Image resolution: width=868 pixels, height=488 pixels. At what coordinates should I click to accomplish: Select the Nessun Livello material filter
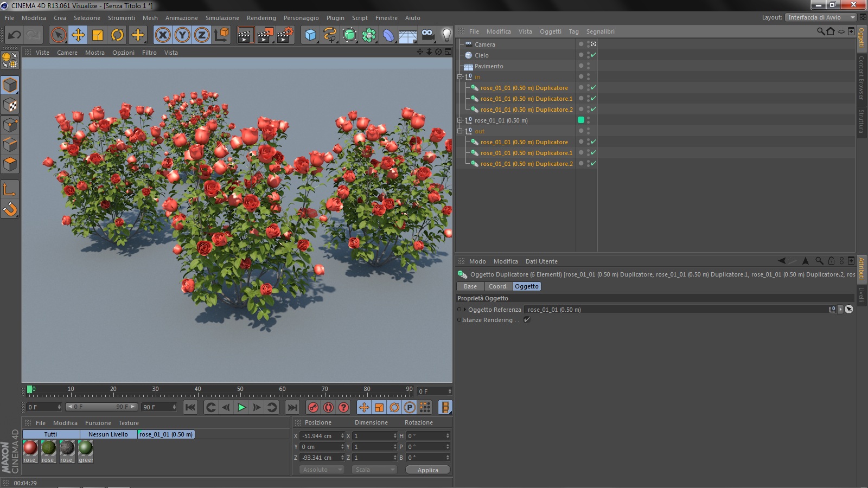pyautogui.click(x=108, y=434)
